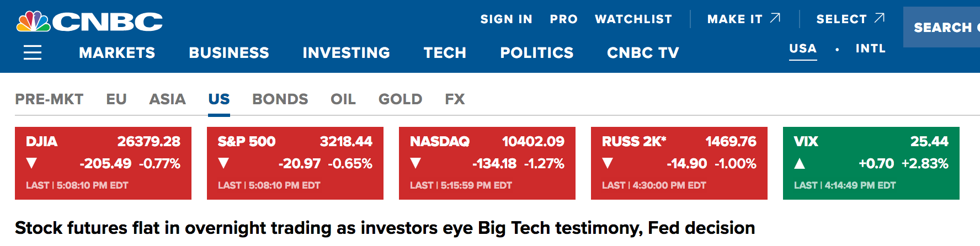Click the Russell 2K down arrow indicator
The width and height of the screenshot is (980, 246).
[x=608, y=163]
